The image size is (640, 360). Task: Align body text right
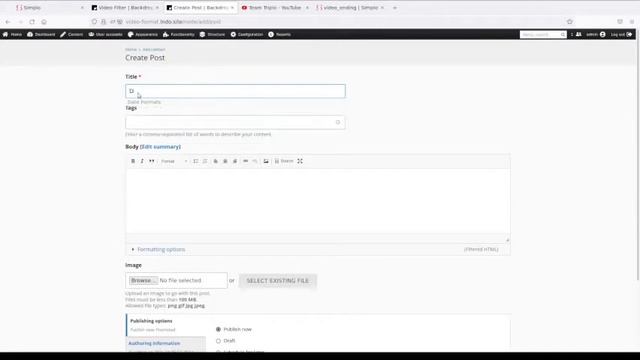(235, 161)
